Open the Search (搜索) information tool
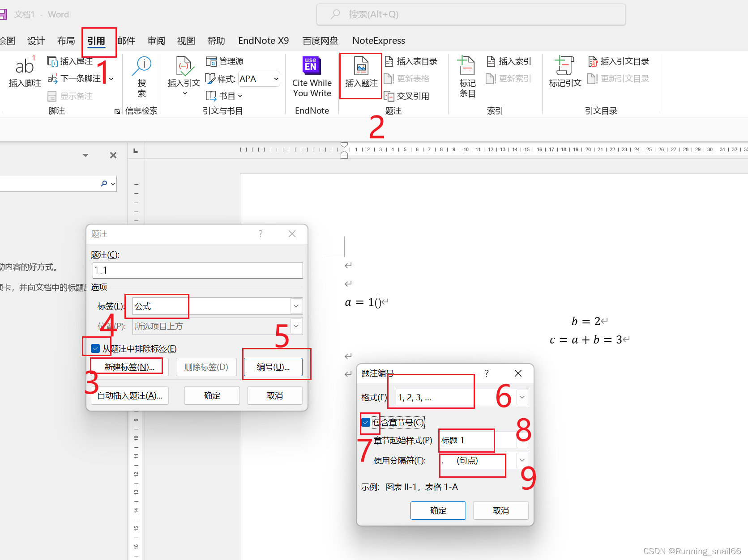Screen dimensions: 748x560 pos(142,76)
